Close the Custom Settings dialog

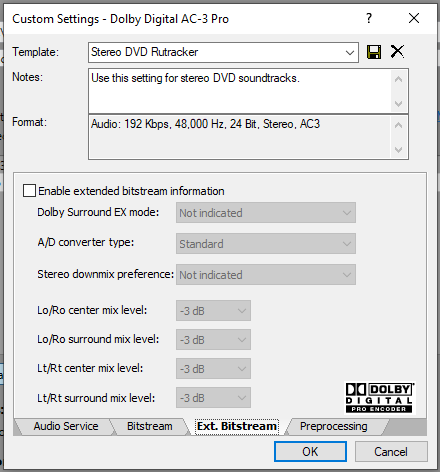(414, 18)
